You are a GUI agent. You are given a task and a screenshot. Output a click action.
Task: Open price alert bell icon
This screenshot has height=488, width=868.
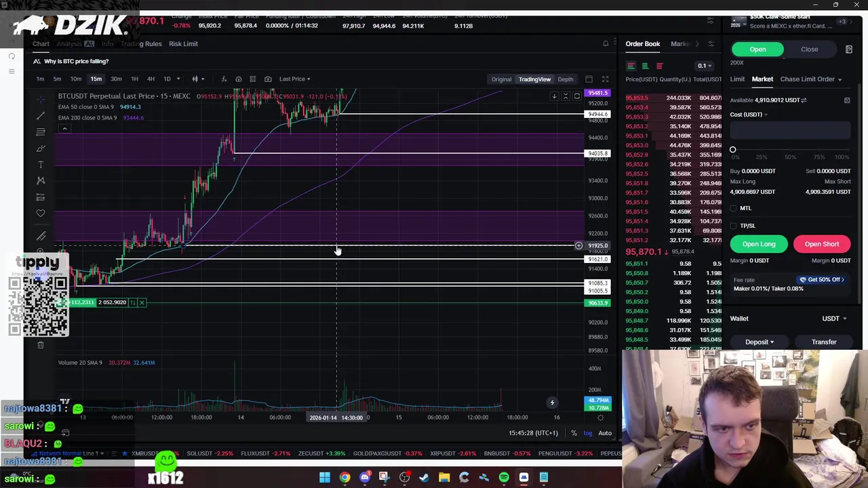click(x=606, y=43)
